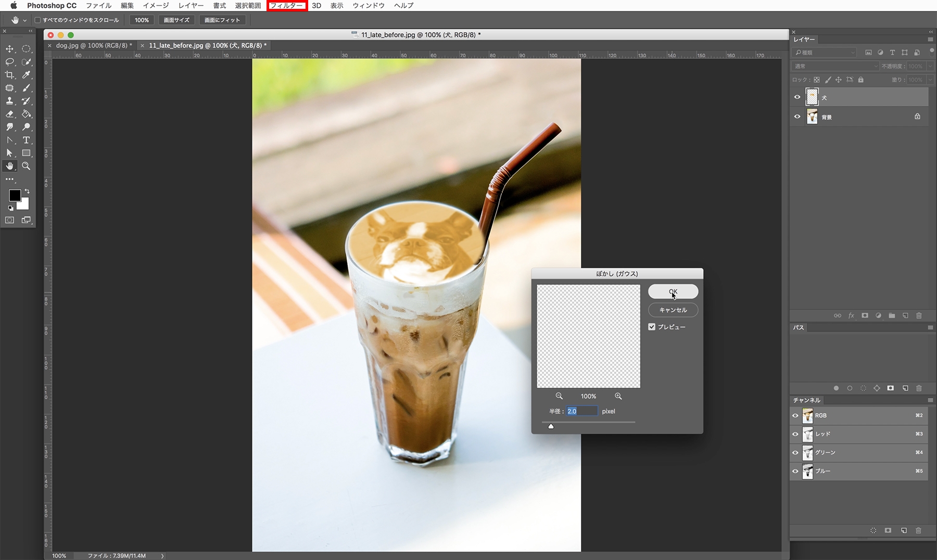Select the Quick Selection tool
Screen dimensions: 937x560
(x=26, y=62)
